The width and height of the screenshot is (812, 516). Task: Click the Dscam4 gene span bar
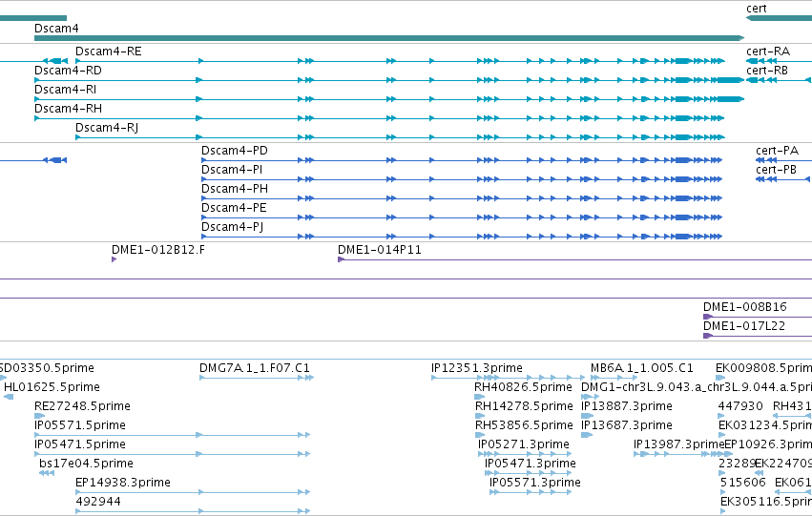click(389, 38)
